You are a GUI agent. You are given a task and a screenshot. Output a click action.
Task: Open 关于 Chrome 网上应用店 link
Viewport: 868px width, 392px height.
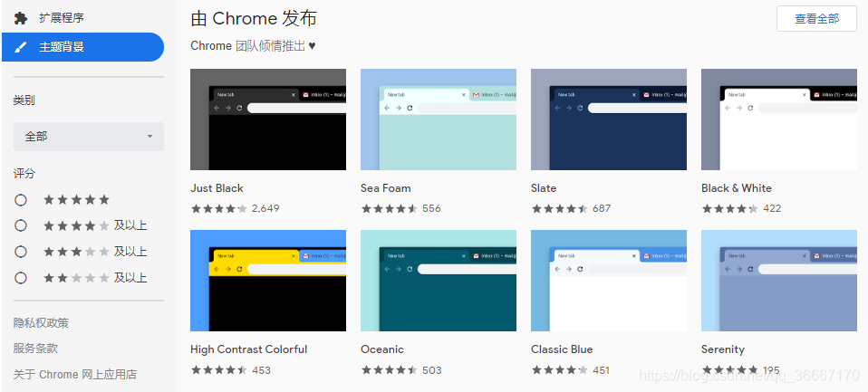74,374
